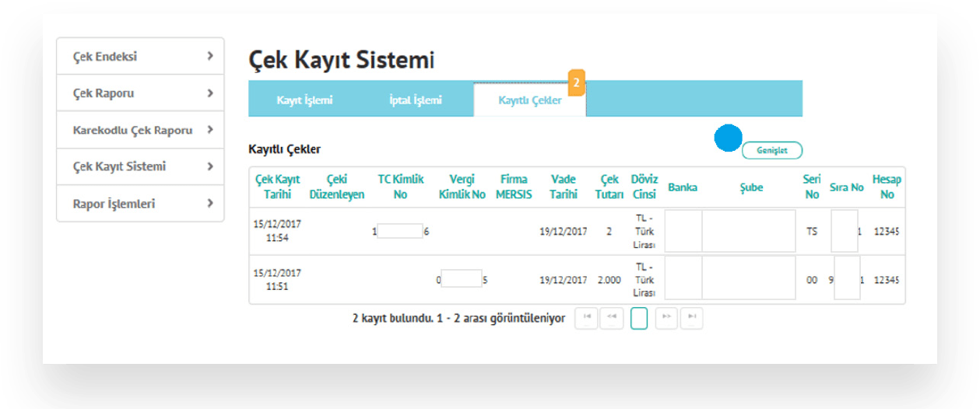Click the Çek Kayıt Sistemi page title
980x409 pixels.
pos(342,60)
